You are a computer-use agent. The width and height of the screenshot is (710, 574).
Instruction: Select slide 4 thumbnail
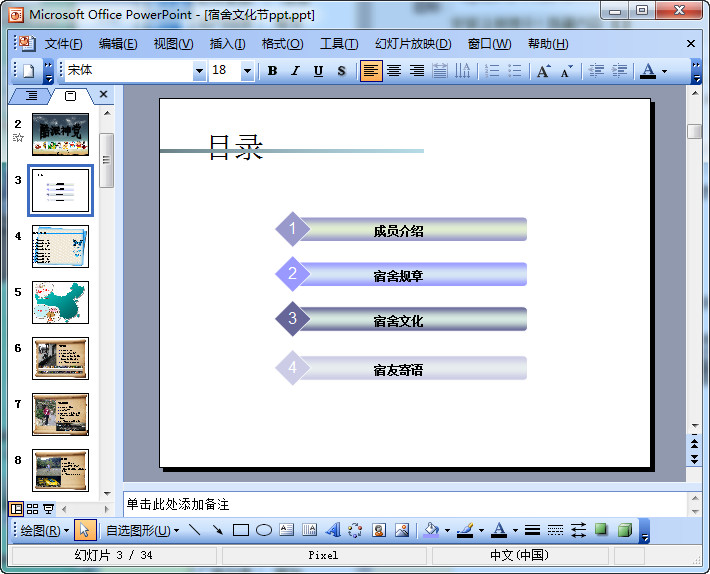60,247
